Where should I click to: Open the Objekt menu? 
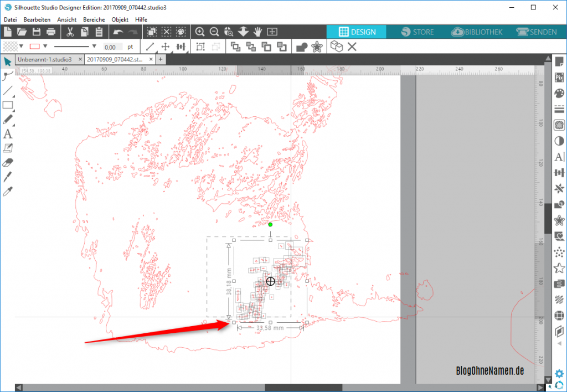coord(120,19)
